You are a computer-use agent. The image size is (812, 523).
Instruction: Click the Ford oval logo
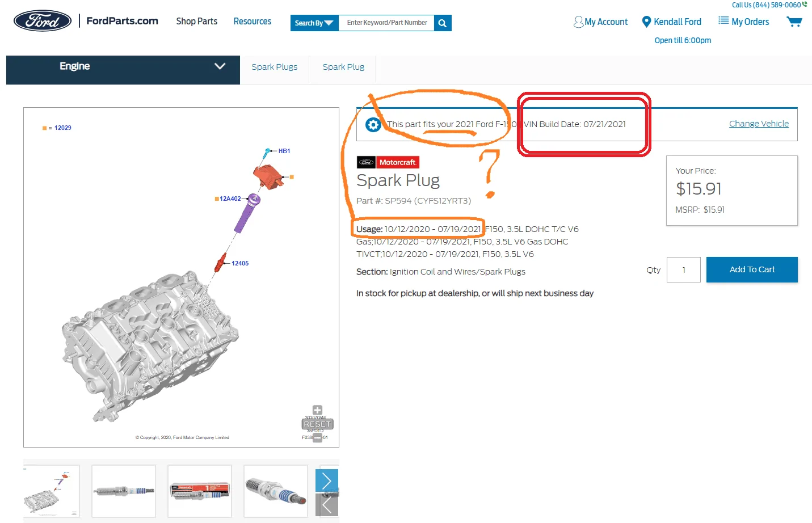coord(43,21)
